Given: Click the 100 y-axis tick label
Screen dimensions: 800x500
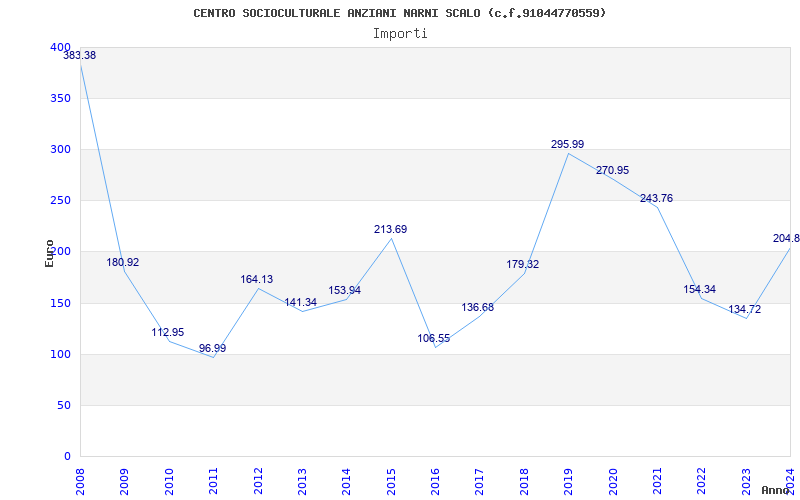Looking at the screenshot, I should [x=60, y=355].
